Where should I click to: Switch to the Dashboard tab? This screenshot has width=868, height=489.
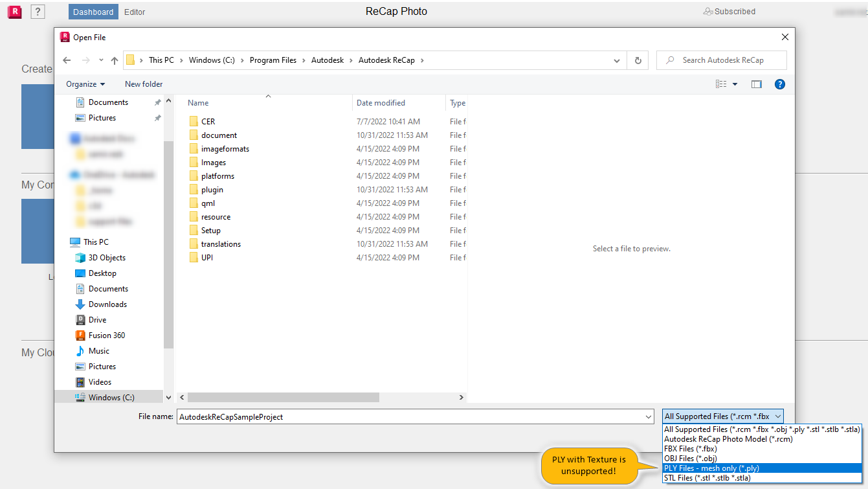(93, 12)
